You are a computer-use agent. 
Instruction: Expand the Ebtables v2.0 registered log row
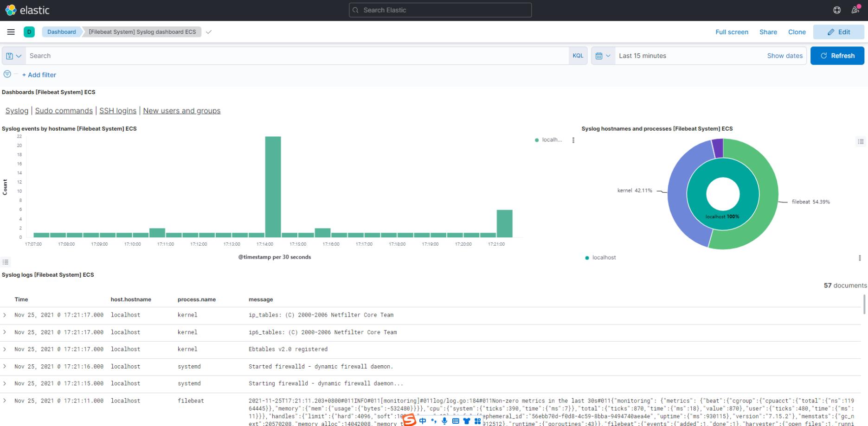5,350
